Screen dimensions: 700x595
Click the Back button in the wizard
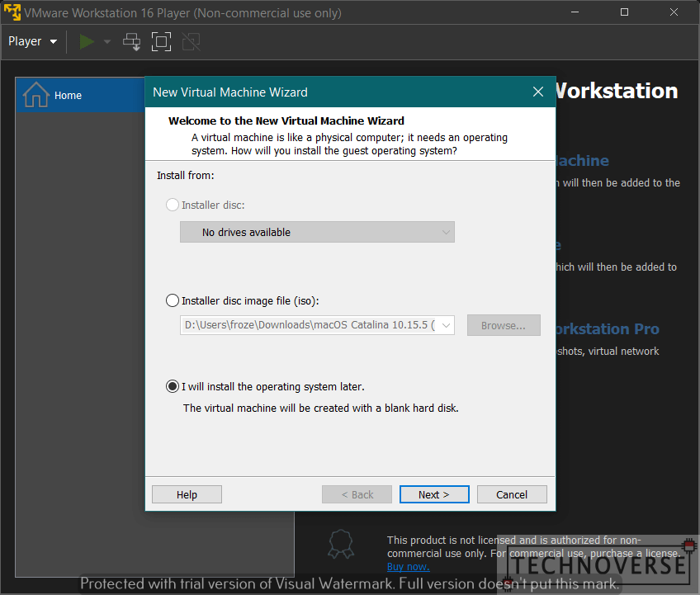(357, 494)
